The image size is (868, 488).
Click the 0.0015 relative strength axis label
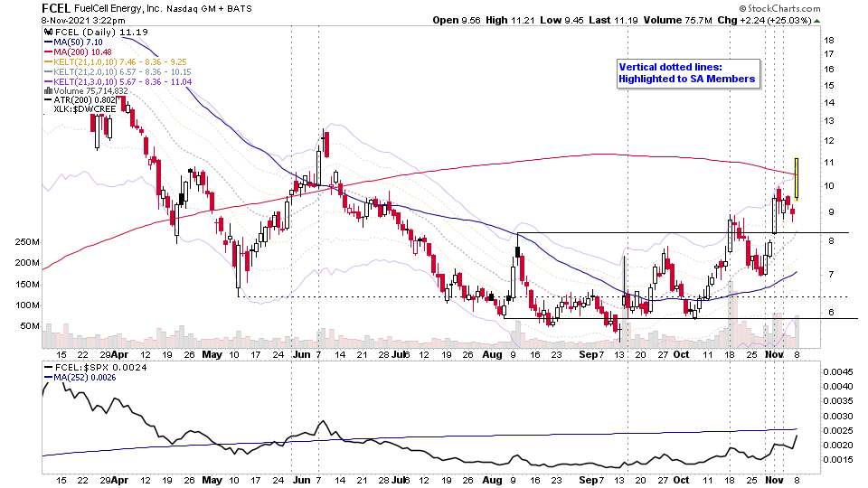click(x=837, y=460)
